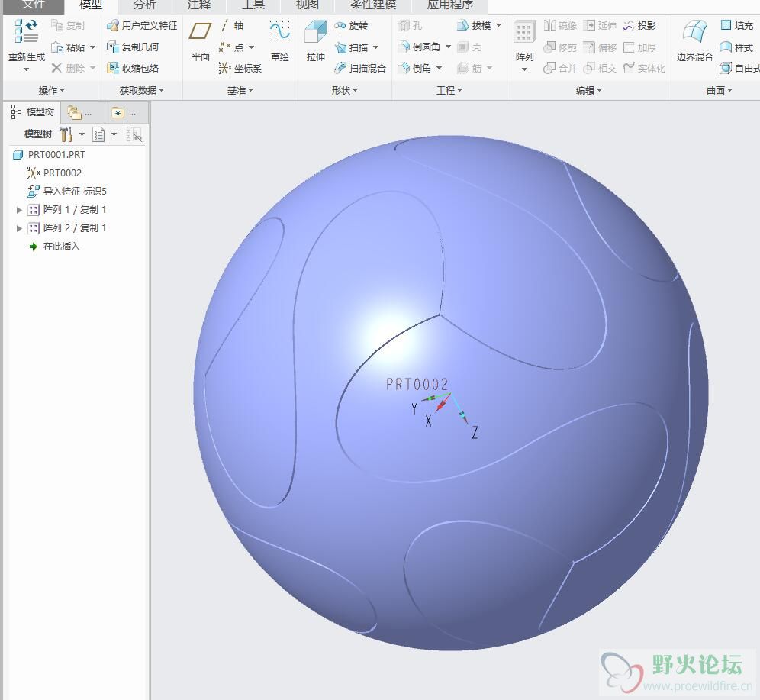Select the 投影 project tool
The height and width of the screenshot is (700, 760).
coord(639,25)
